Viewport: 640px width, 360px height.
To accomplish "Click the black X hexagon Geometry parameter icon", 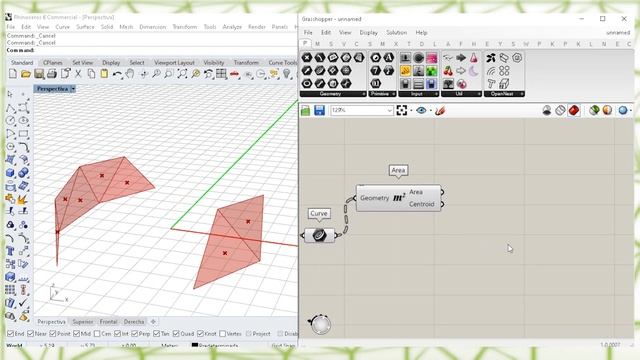I will click(x=307, y=58).
